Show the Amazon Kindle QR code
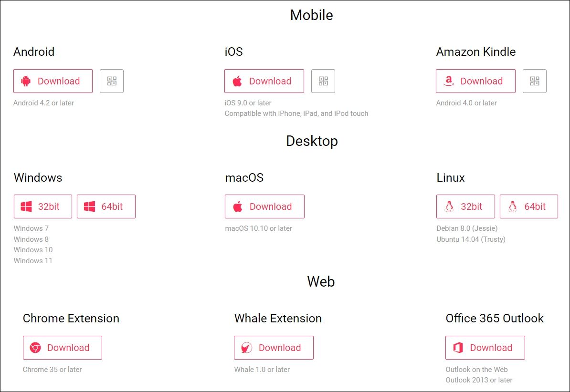This screenshot has width=570, height=392. 534,81
